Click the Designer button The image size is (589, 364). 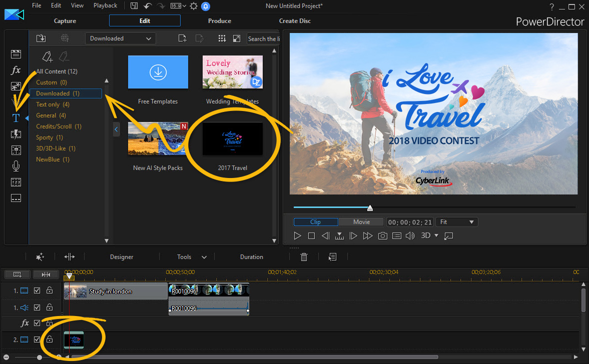click(122, 257)
